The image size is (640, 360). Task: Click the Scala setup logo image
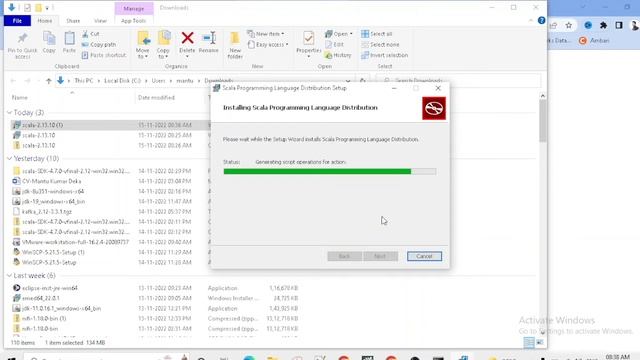click(434, 109)
